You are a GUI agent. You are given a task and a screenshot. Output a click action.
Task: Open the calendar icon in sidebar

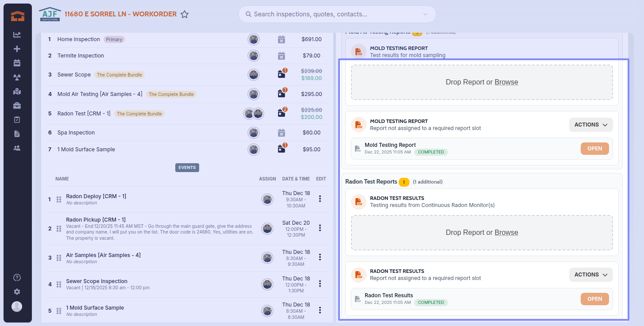[17, 63]
